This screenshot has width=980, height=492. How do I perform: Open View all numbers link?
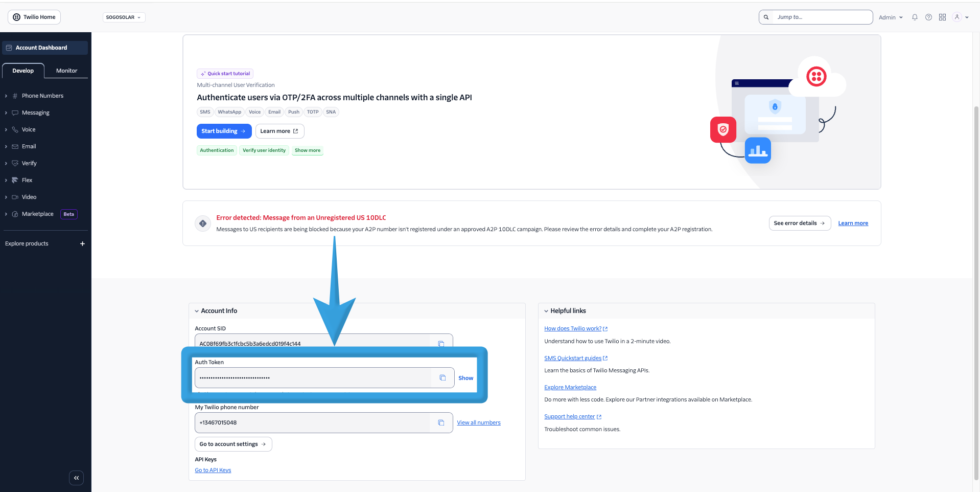478,422
